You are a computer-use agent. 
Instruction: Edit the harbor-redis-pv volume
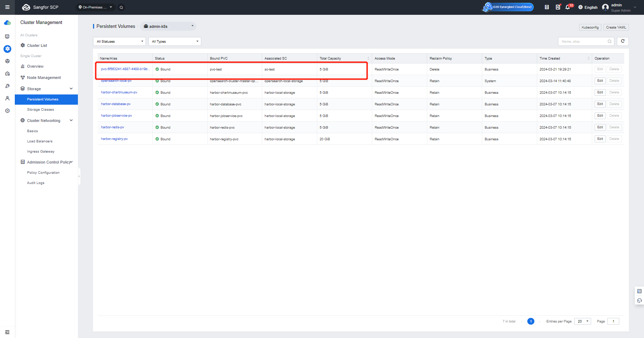(x=600, y=127)
